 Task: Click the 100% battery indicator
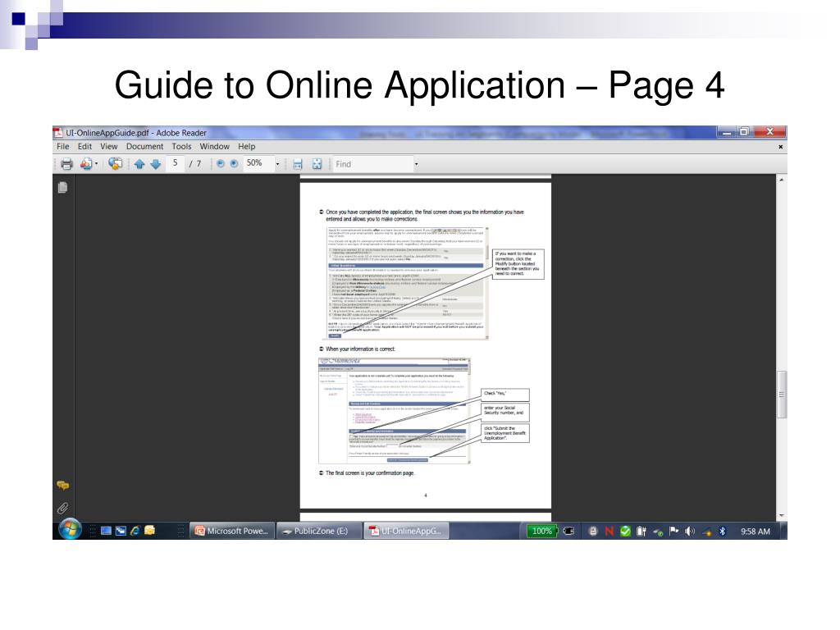(541, 531)
